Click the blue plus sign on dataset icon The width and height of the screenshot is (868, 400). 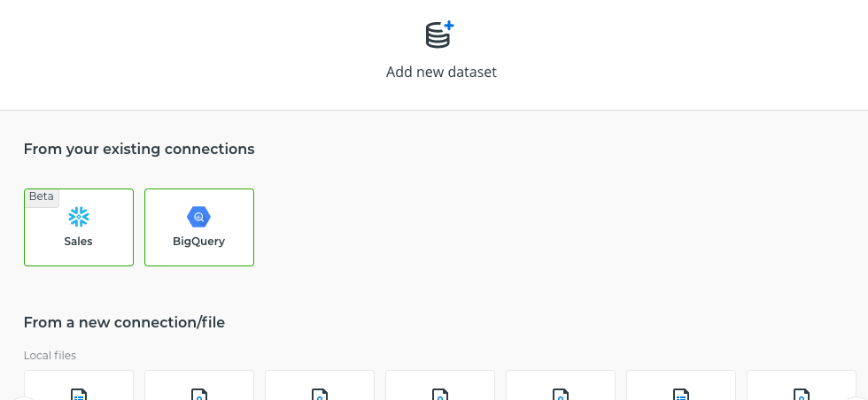click(449, 26)
